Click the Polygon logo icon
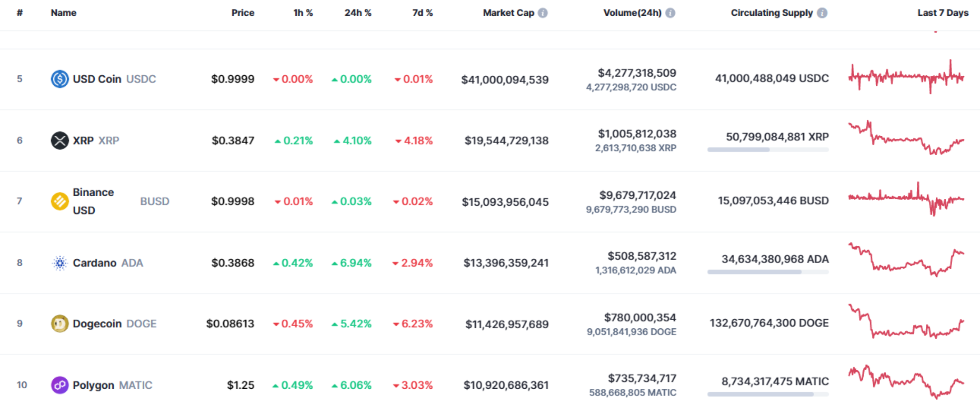Screen dimensions: 980x414 coord(60,385)
